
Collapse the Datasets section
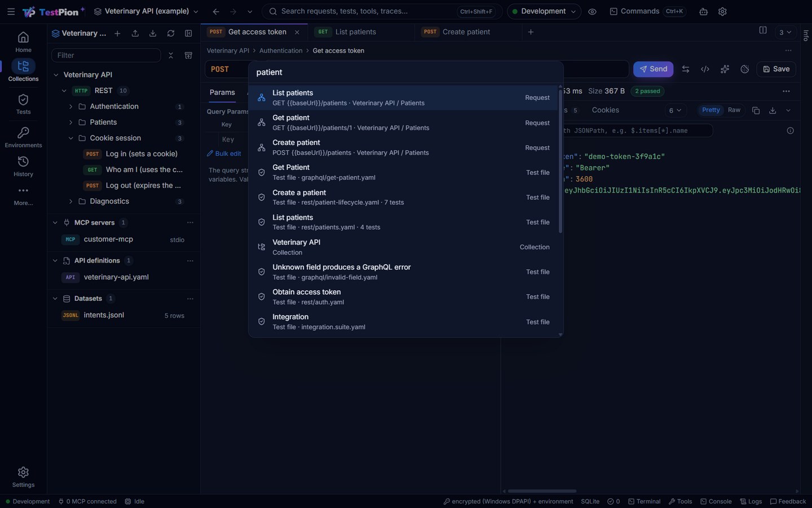(x=55, y=299)
